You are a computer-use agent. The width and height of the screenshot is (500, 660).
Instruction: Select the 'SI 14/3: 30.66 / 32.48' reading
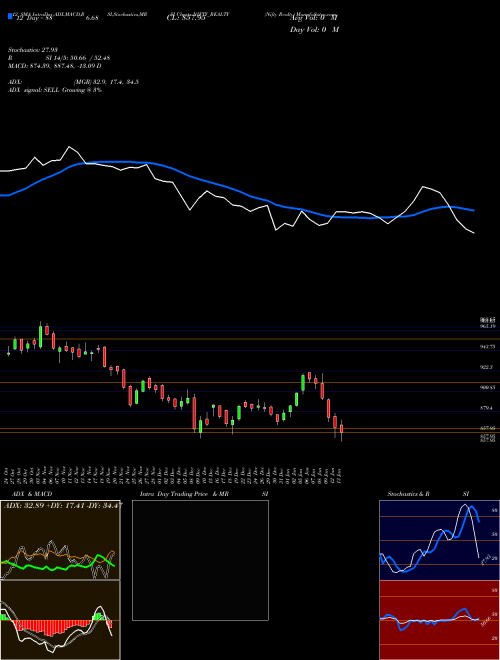pyautogui.click(x=78, y=58)
